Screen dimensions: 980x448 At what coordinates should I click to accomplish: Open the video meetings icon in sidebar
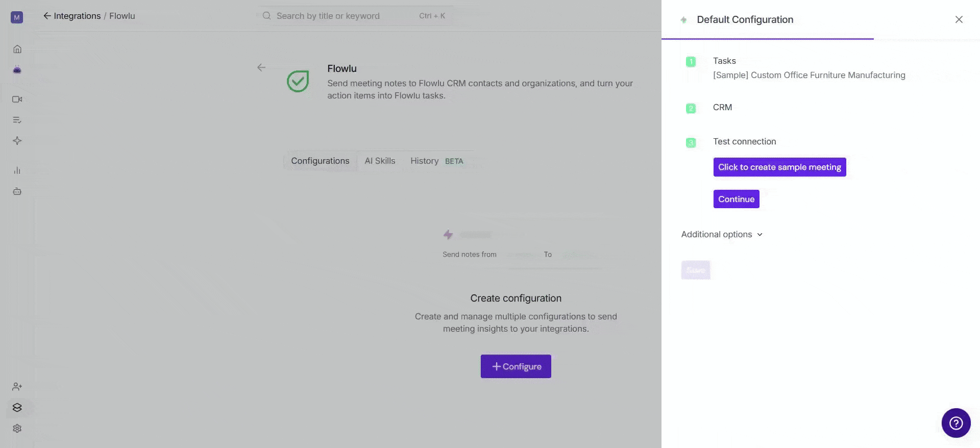coord(17,99)
